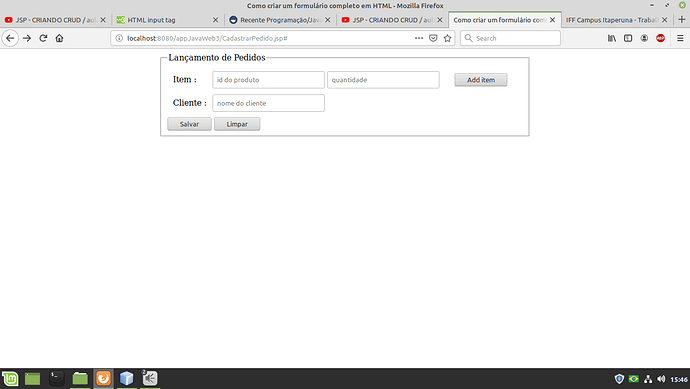Open page actions three-dot menu
The width and height of the screenshot is (690, 389).
click(419, 38)
